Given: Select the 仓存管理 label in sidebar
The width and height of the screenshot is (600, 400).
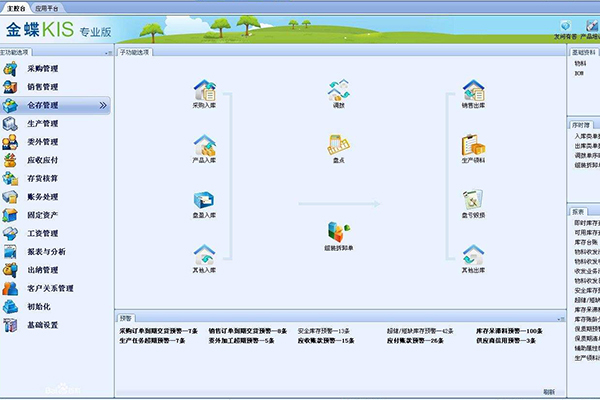Looking at the screenshot, I should point(42,105).
